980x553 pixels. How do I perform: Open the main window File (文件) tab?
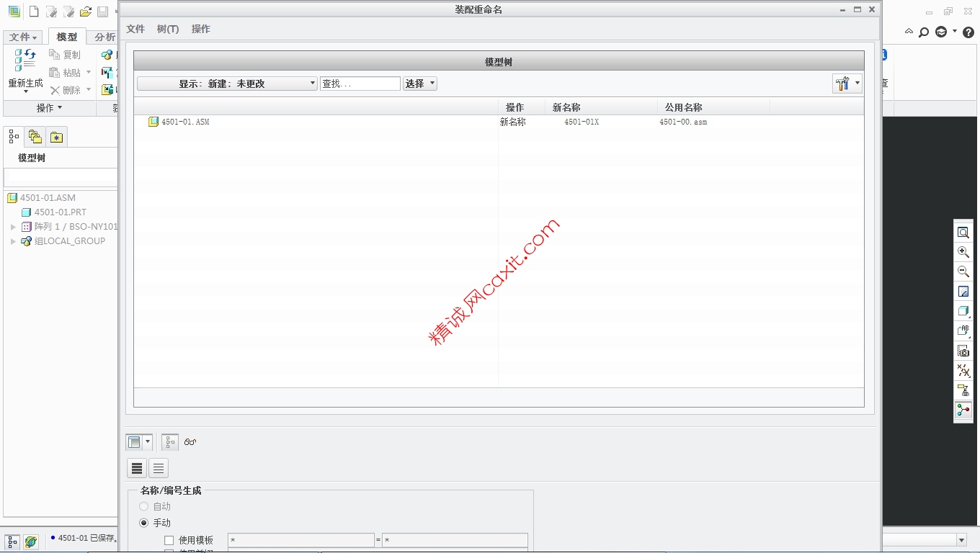pos(23,37)
